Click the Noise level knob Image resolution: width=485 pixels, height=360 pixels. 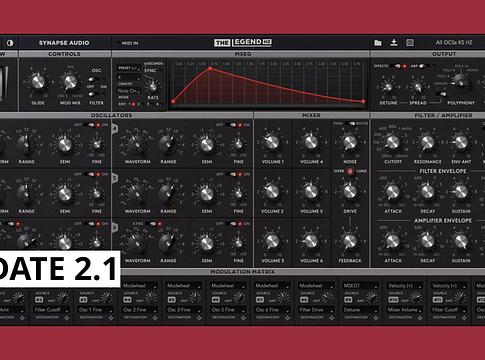coord(350,142)
